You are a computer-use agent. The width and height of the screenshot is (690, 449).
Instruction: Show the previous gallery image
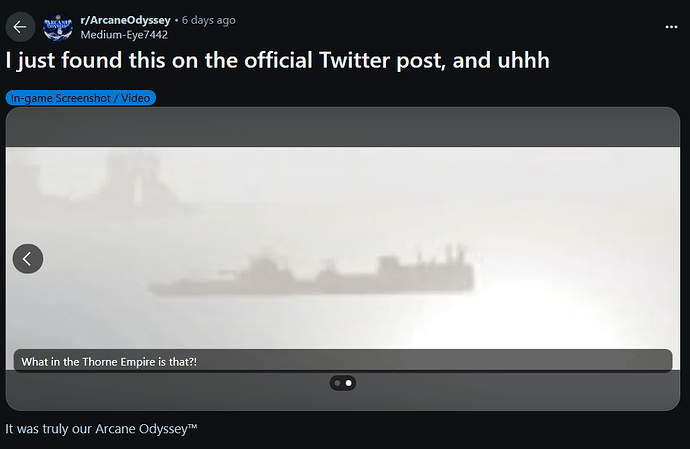(28, 259)
